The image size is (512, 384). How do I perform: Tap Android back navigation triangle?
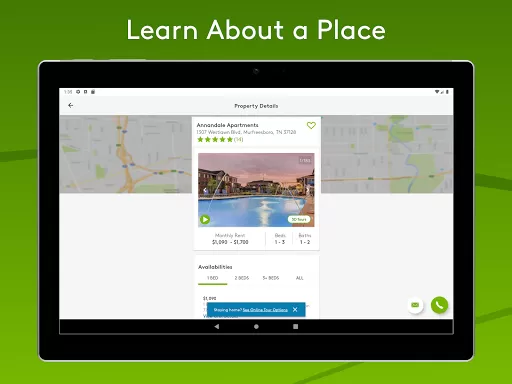(217, 326)
